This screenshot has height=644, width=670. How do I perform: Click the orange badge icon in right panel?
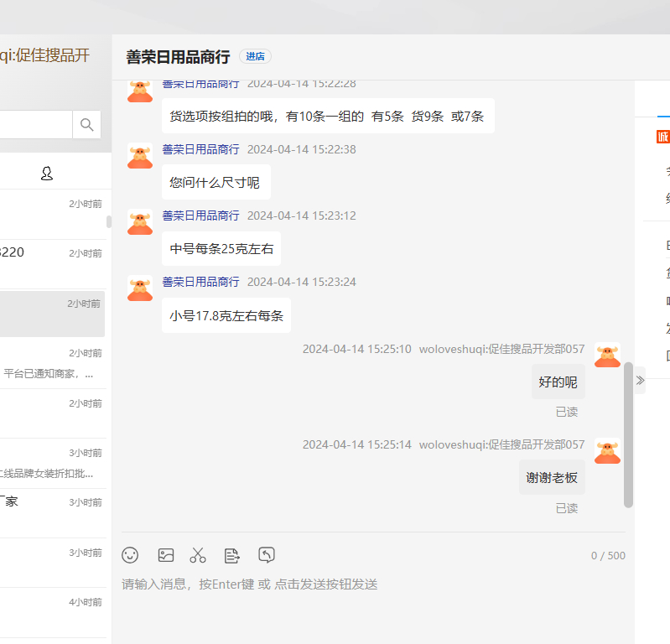[x=662, y=137]
